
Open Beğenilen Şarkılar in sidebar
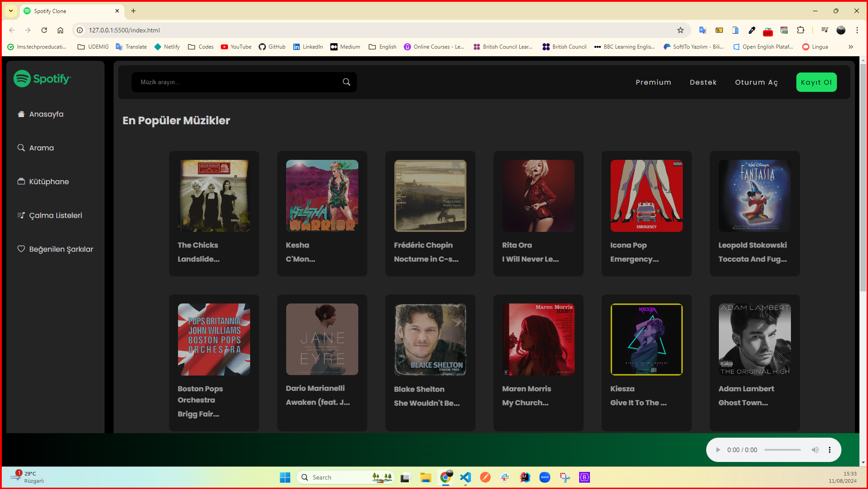61,249
